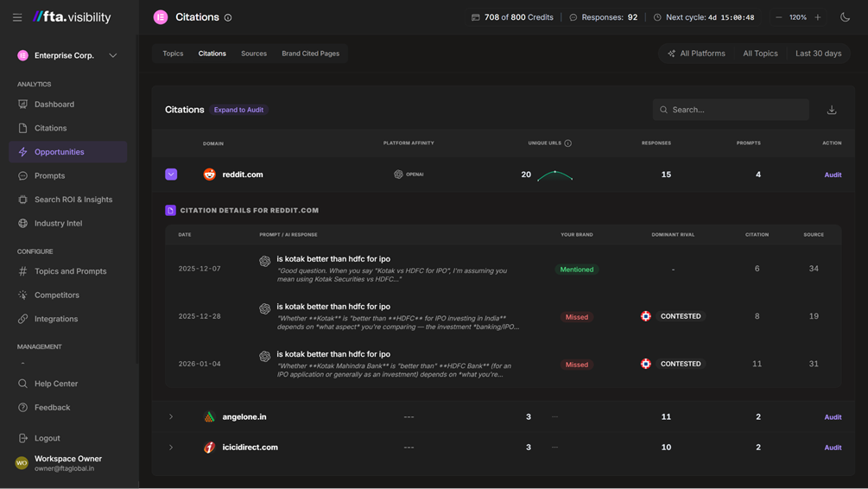Collapse the reddit.com row
This screenshot has height=489, width=868.
pyautogui.click(x=171, y=175)
